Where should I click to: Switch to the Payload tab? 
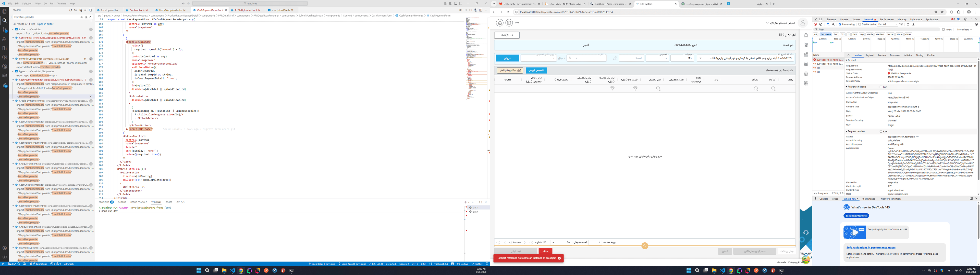click(x=870, y=55)
